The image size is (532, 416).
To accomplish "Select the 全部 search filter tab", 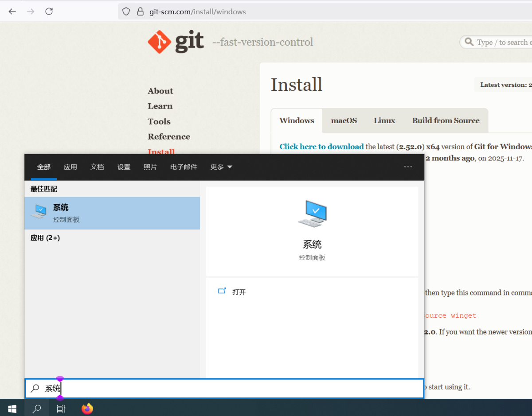I will (44, 167).
